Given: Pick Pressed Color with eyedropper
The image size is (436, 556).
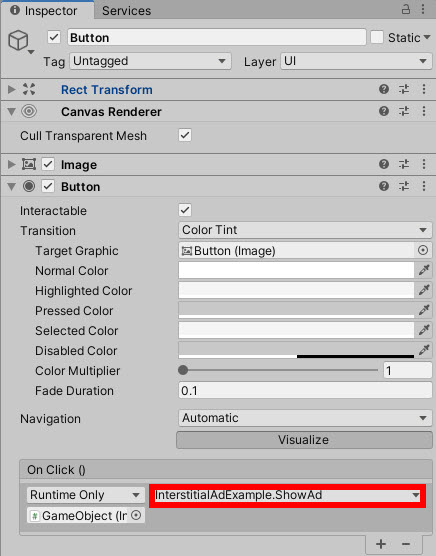Looking at the screenshot, I should 424,310.
